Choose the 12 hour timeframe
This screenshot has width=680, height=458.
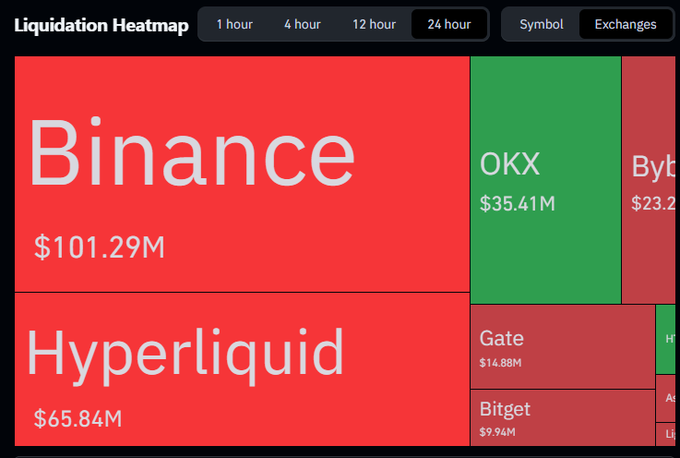point(374,24)
